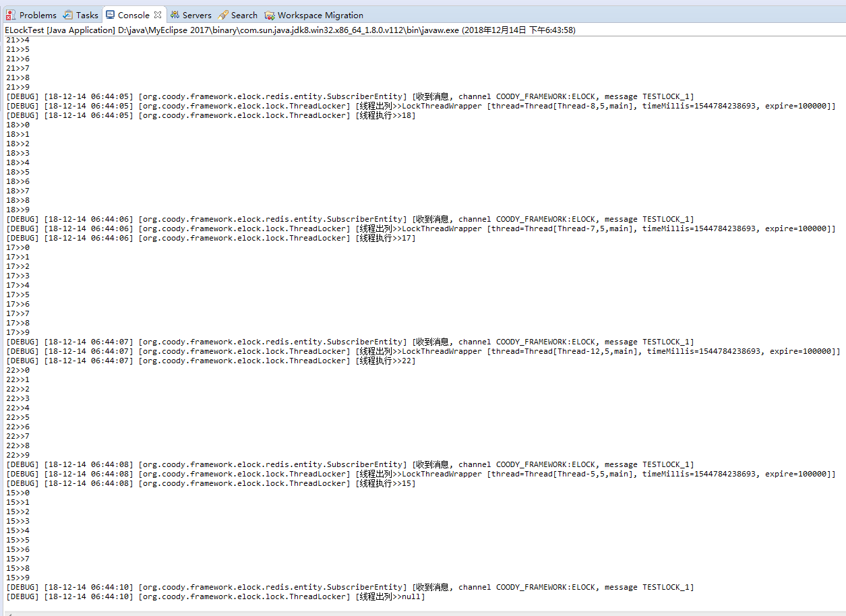Image resolution: width=846 pixels, height=616 pixels.
Task: Select the 06:44:08 SubscriberEntity received message line
Action: (x=350, y=464)
